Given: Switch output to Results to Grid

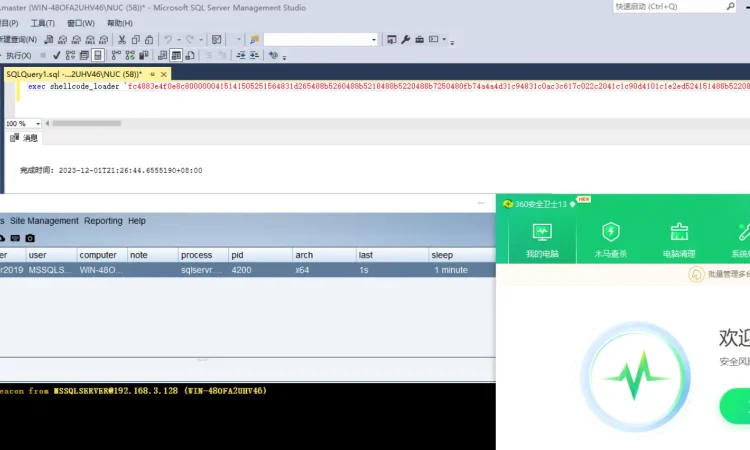Looking at the screenshot, I should point(176,55).
